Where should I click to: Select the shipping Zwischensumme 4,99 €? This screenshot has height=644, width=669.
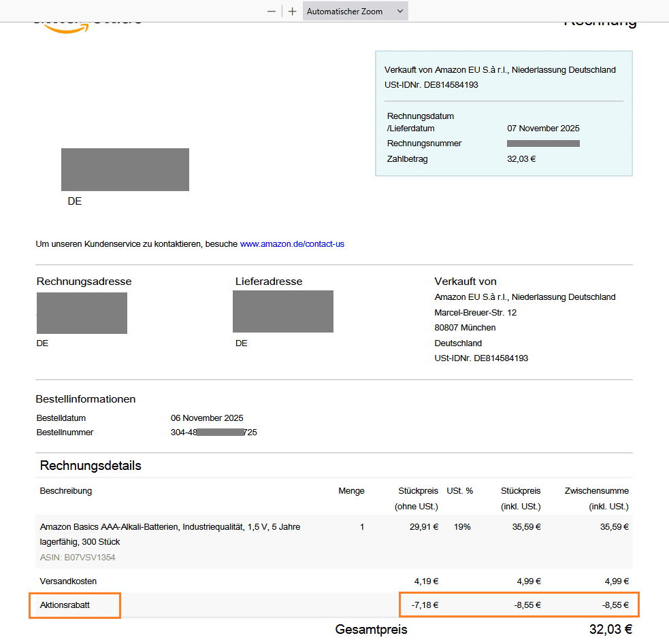coord(617,581)
